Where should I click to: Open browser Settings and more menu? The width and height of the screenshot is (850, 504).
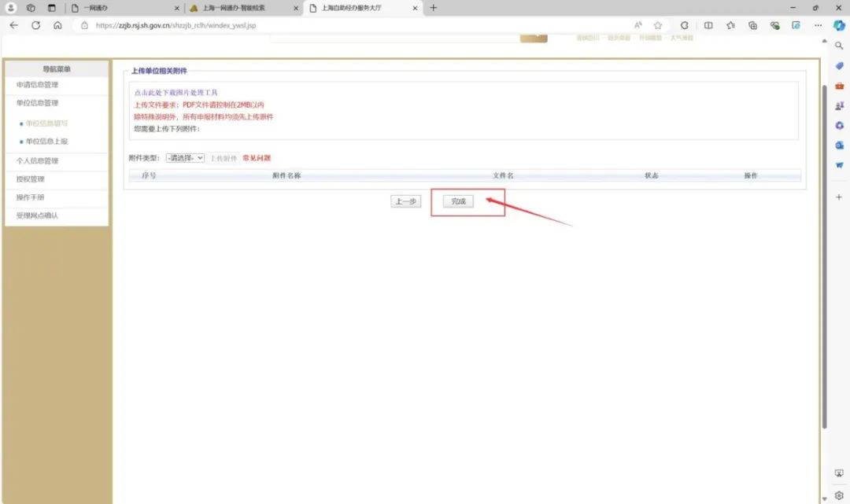coord(818,25)
